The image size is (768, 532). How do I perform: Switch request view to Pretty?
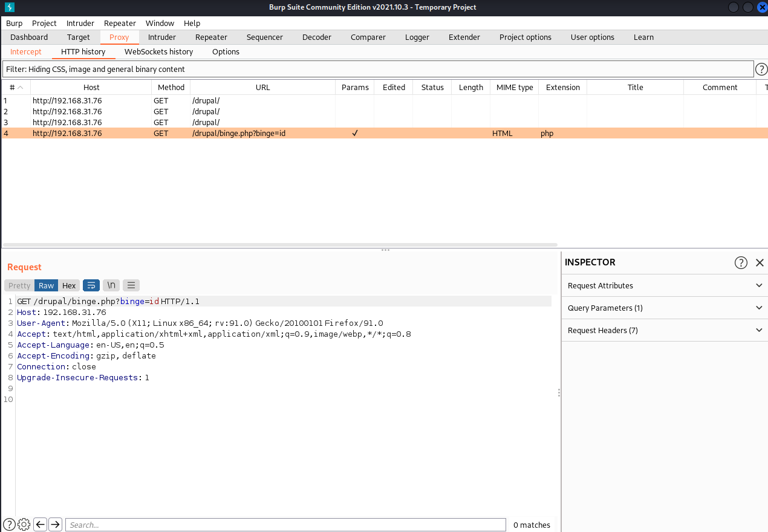point(19,285)
